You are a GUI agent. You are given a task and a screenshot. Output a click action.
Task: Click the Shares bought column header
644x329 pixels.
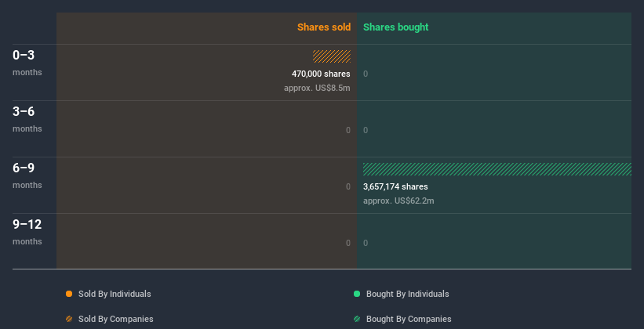(x=396, y=27)
